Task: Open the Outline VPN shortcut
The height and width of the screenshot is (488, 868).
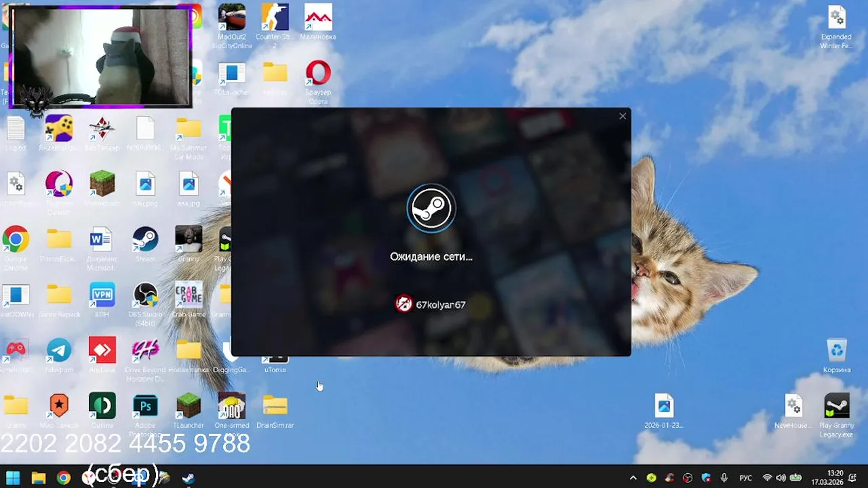Action: 102,411
